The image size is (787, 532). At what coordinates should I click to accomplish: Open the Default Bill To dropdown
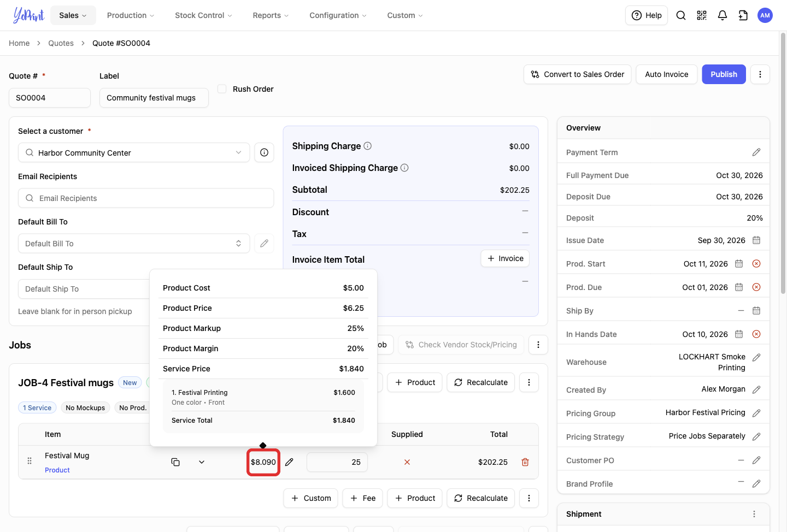pyautogui.click(x=134, y=244)
